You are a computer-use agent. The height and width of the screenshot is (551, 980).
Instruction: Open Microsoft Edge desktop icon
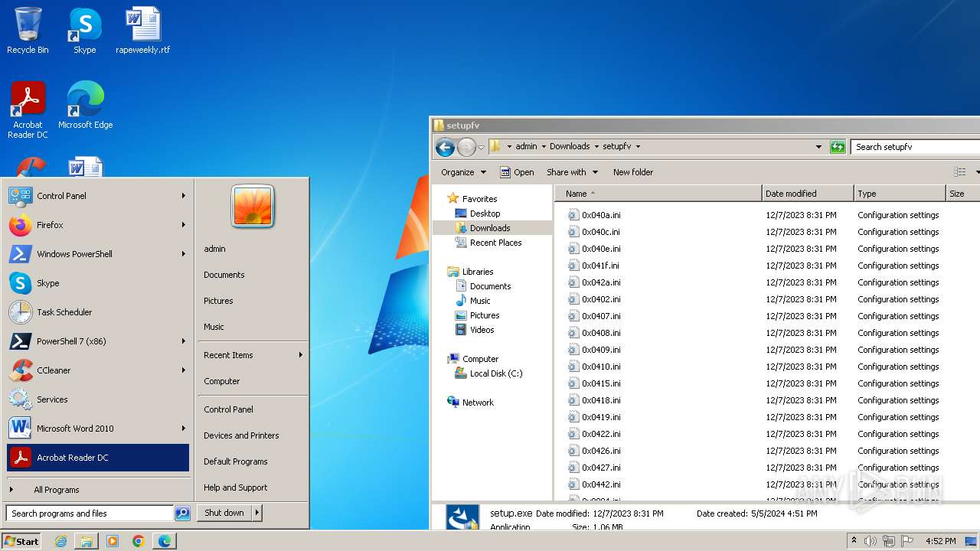[x=85, y=106]
